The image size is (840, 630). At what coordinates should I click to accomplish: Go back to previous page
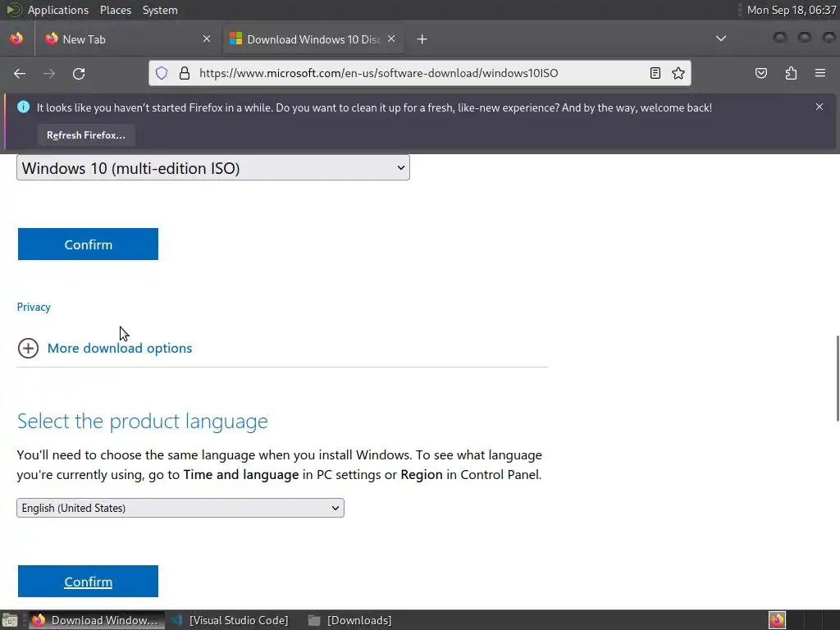tap(20, 73)
